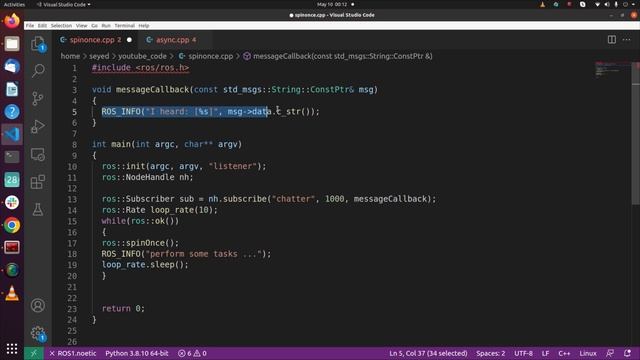
Task: Change indentation via Spaces: 2
Action: pos(491,353)
